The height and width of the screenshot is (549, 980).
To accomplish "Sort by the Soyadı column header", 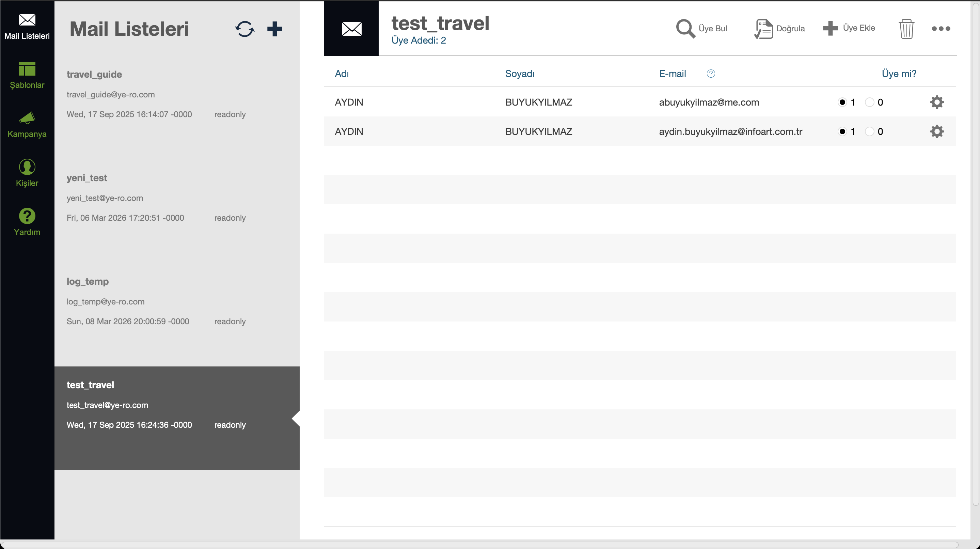I will point(519,74).
